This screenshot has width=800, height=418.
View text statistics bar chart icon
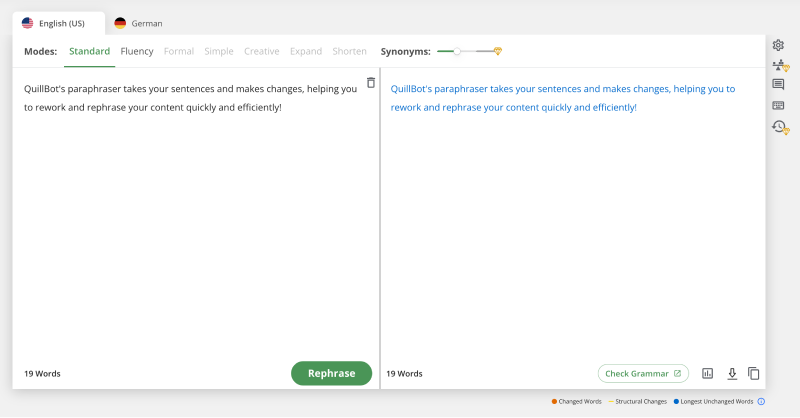point(708,373)
